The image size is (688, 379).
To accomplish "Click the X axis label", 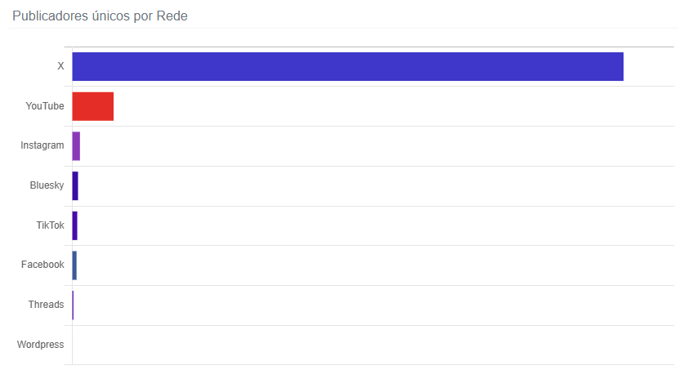I will pos(61,66).
